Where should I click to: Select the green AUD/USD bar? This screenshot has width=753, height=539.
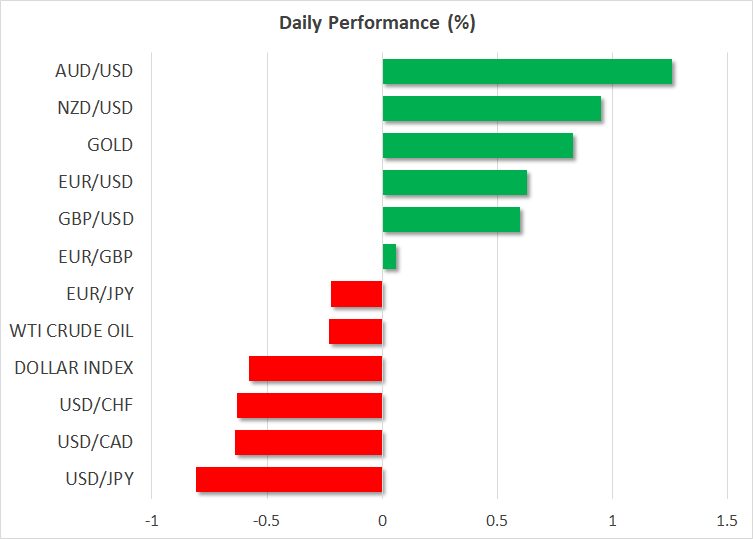(x=527, y=71)
